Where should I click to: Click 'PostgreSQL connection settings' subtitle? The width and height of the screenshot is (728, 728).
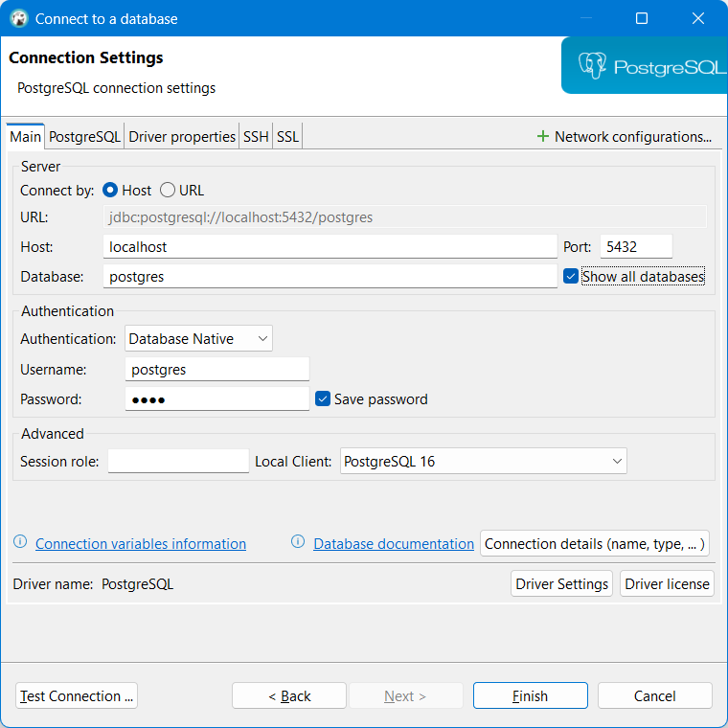pyautogui.click(x=116, y=88)
